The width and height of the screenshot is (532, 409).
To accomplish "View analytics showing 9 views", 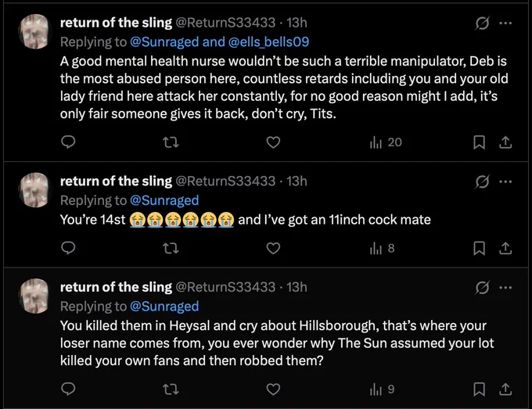I will [382, 389].
